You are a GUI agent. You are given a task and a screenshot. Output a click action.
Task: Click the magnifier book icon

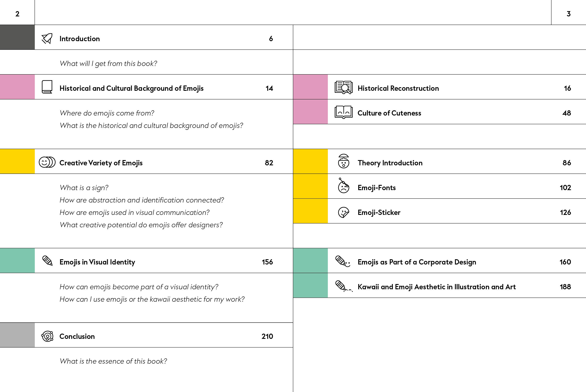click(x=344, y=87)
